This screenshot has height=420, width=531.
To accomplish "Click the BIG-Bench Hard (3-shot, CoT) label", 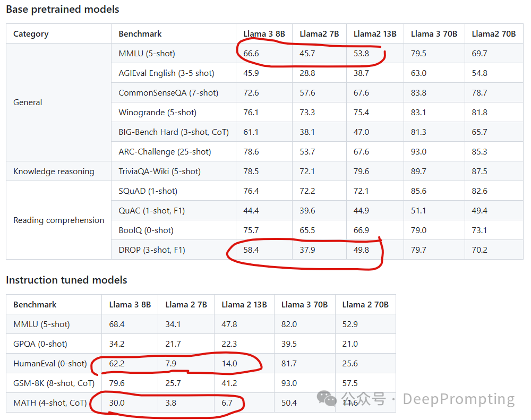I will [x=174, y=132].
